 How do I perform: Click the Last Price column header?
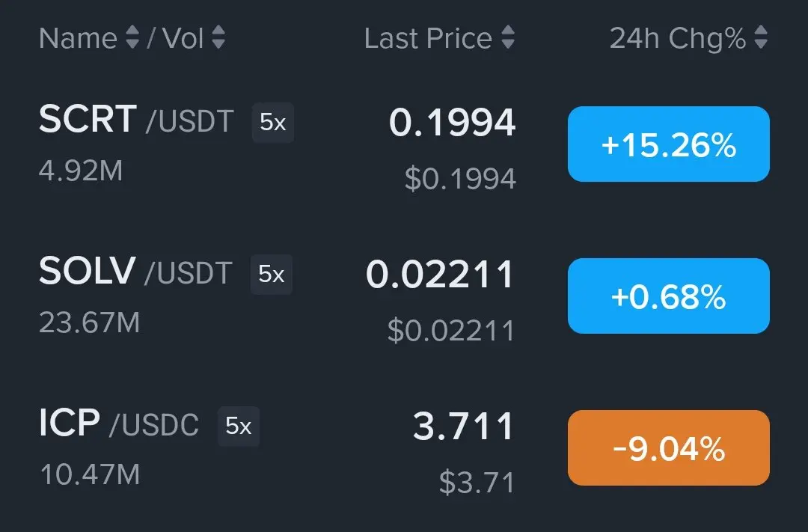pos(428,38)
